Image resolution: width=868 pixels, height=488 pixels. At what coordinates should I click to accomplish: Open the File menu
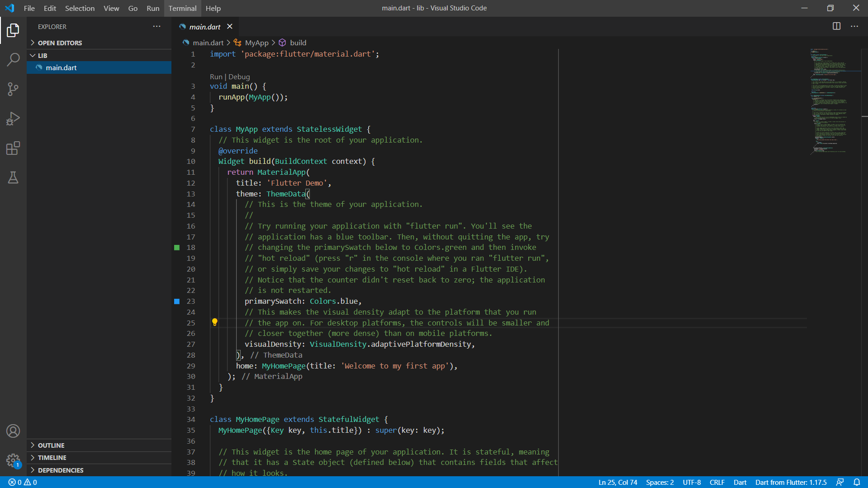(x=29, y=8)
